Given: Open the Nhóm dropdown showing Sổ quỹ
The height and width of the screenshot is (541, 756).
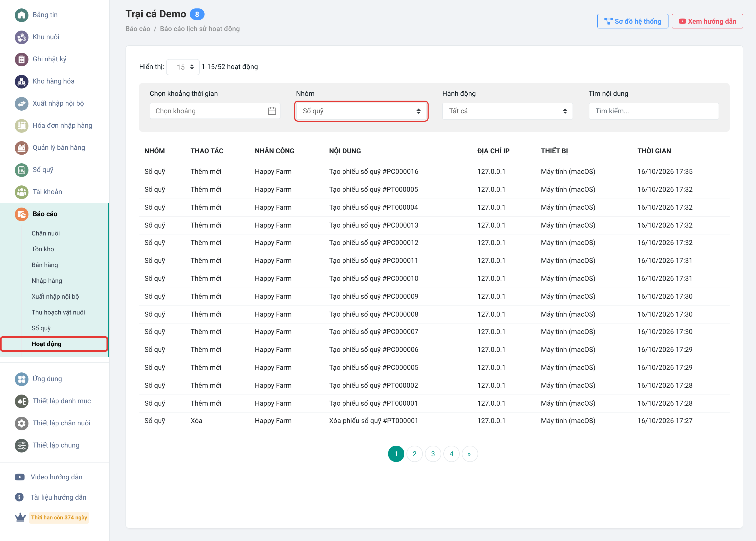Looking at the screenshot, I should point(361,111).
